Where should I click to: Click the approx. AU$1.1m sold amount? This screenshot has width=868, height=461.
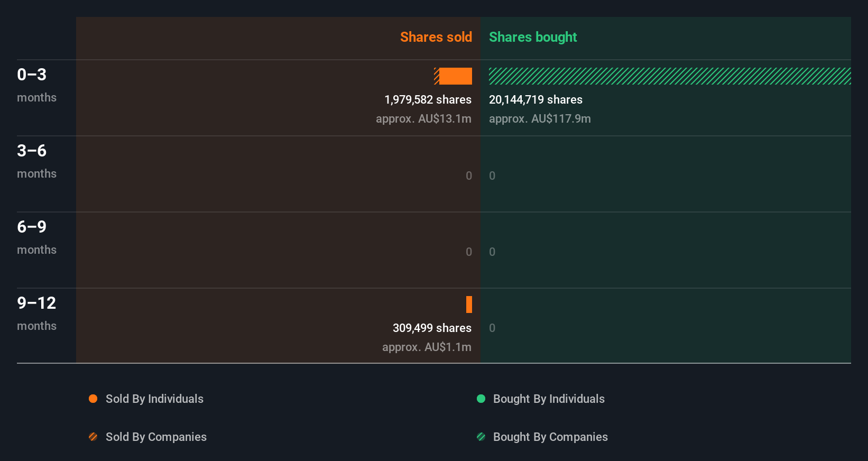427,347
